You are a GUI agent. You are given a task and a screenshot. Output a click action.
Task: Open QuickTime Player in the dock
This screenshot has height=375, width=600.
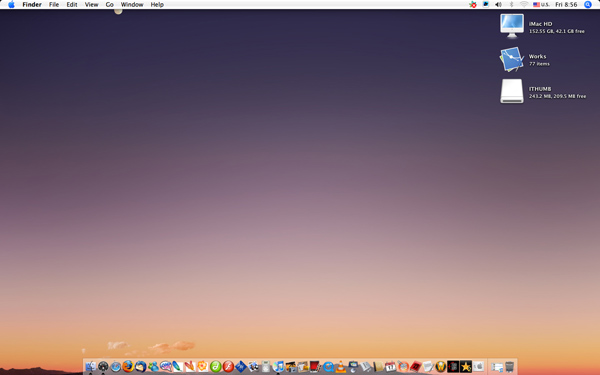tap(328, 367)
